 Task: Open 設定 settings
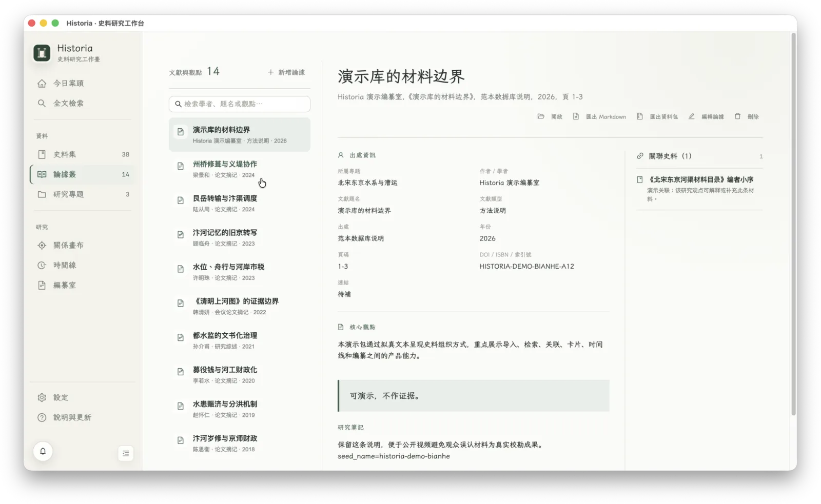82,397
